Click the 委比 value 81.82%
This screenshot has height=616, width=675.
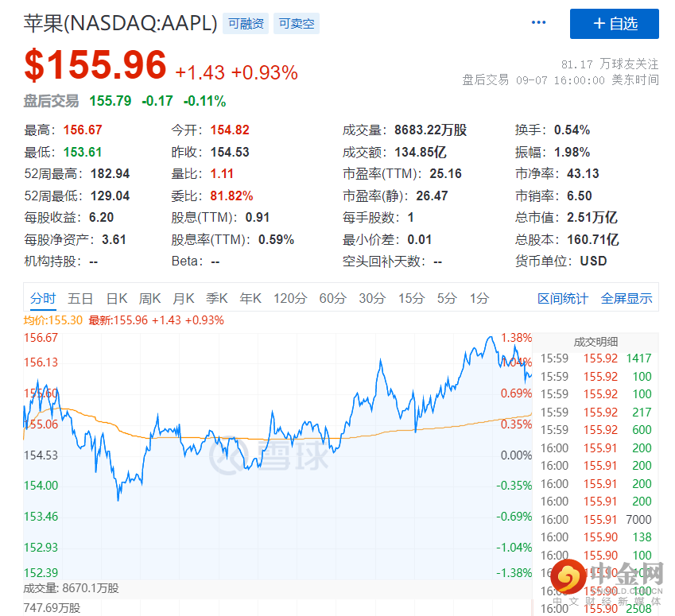point(231,196)
